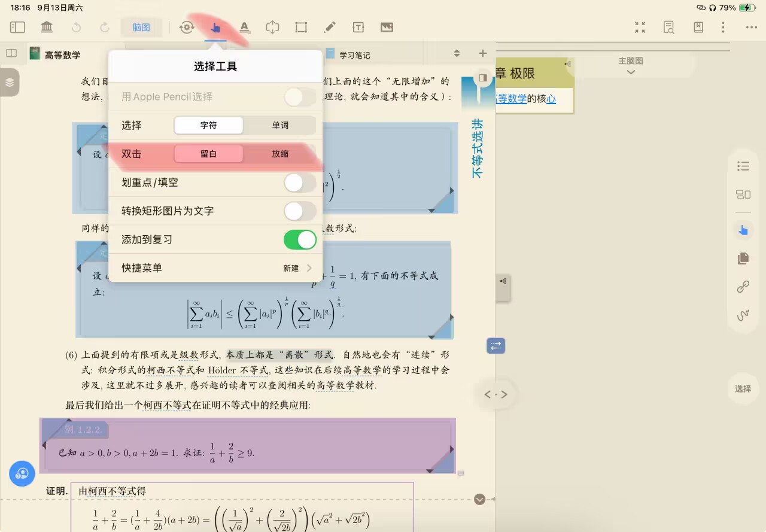Open the library building icon
Viewport: 766px width, 532px height.
click(x=46, y=27)
